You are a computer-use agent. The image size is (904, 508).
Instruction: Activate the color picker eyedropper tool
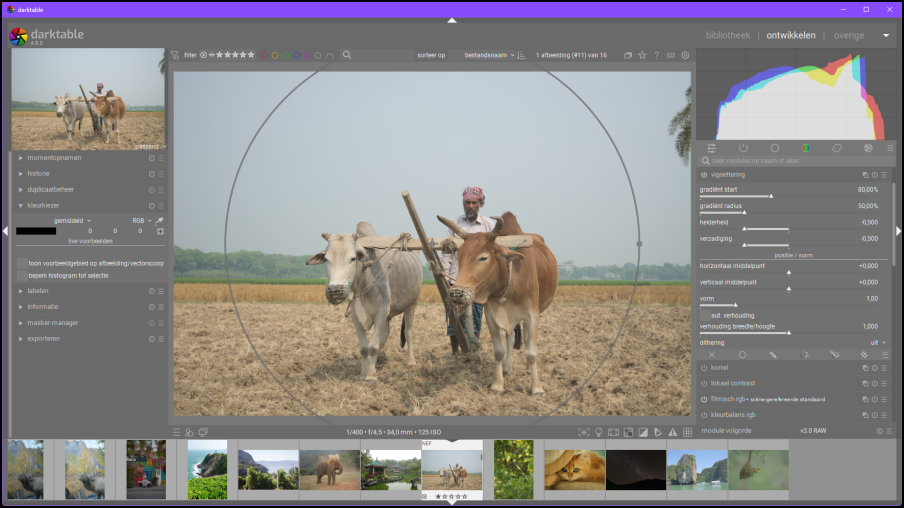click(x=159, y=220)
